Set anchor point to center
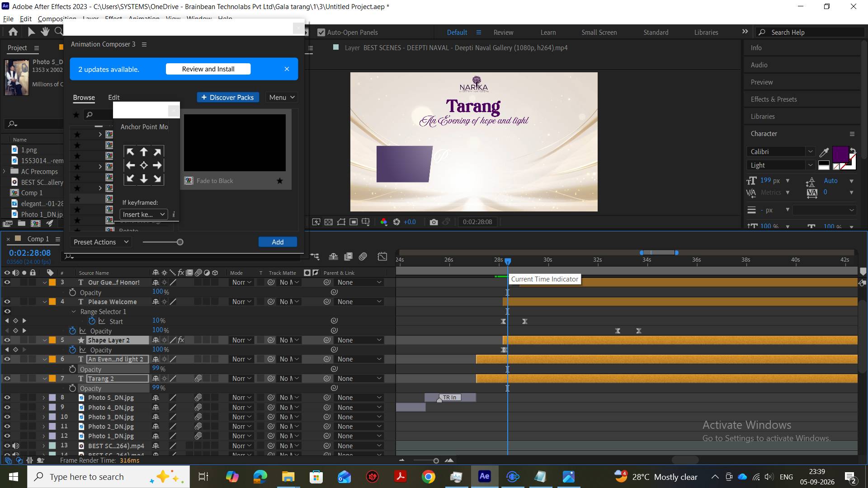The image size is (868, 488). [x=144, y=165]
